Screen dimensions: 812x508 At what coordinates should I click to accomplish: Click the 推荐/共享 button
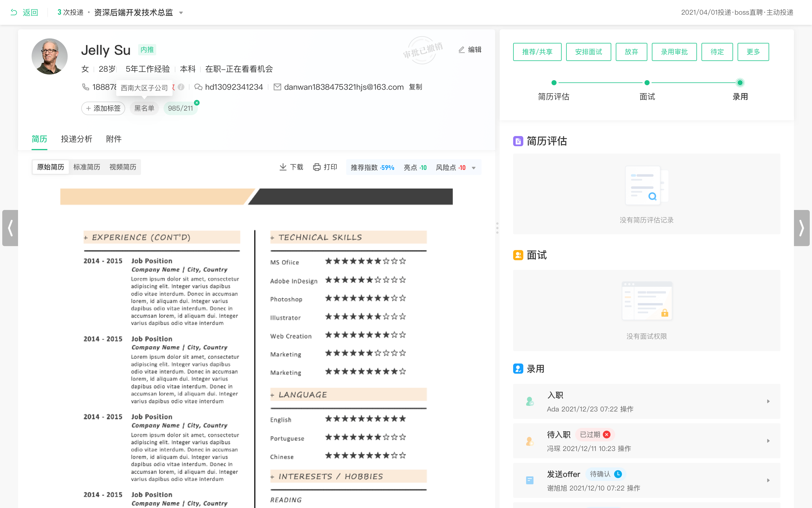[537, 52]
